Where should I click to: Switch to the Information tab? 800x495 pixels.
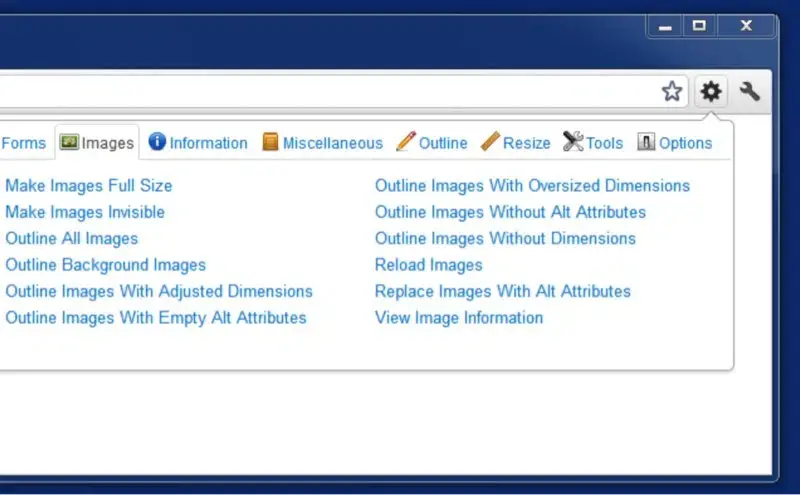click(208, 143)
